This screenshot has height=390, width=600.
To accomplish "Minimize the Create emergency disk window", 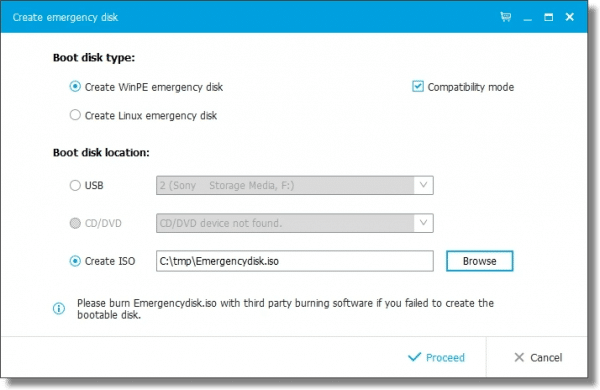I will point(528,17).
